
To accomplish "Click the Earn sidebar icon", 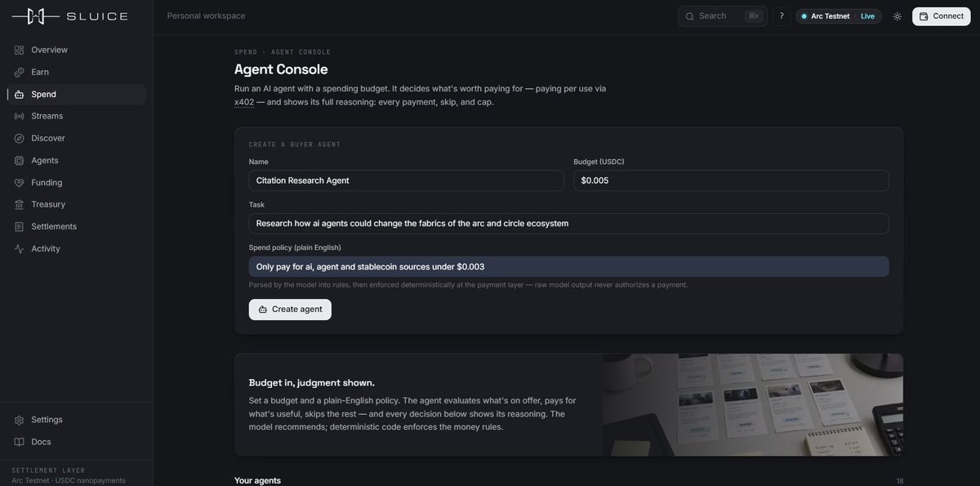I will point(19,72).
